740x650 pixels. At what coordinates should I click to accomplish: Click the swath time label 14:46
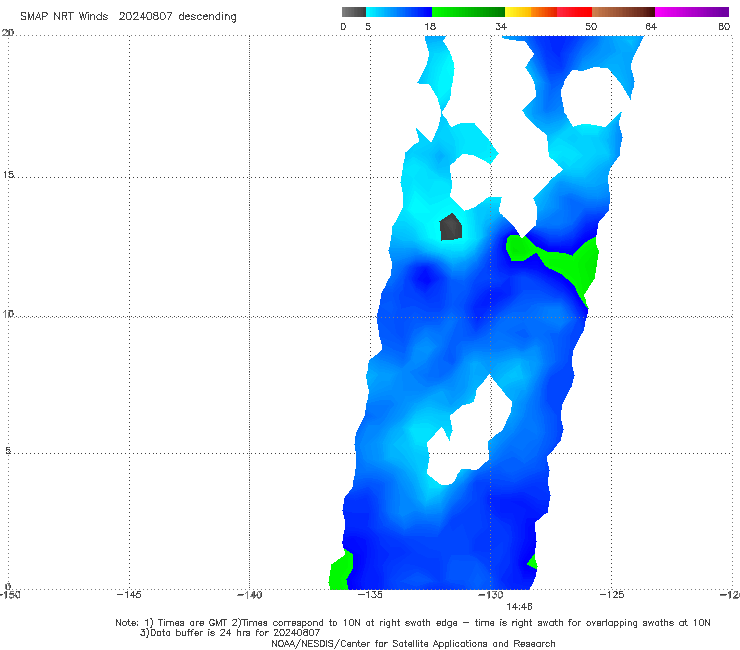(519, 606)
